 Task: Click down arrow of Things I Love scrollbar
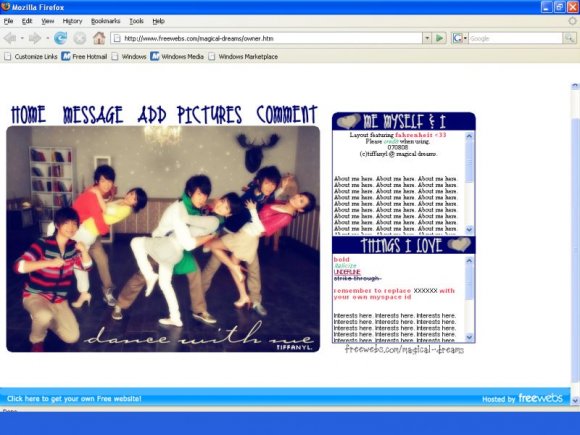pos(469,337)
